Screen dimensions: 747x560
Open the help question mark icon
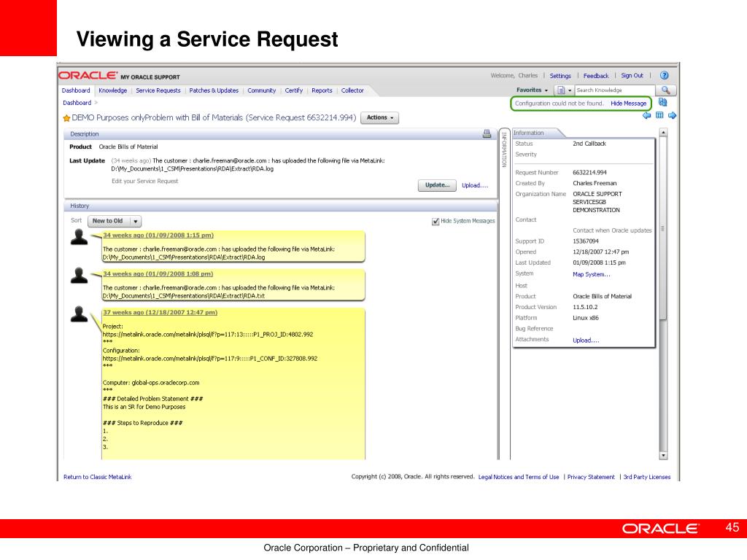[x=664, y=75]
